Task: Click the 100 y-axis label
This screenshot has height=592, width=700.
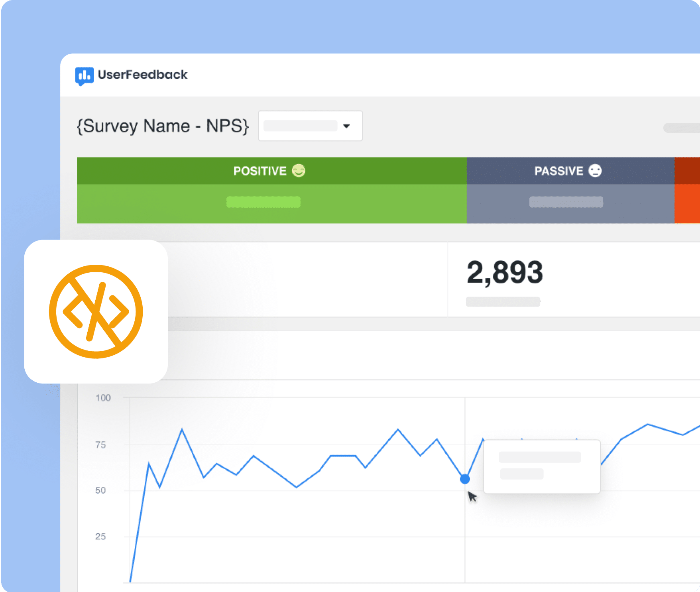Action: tap(103, 398)
